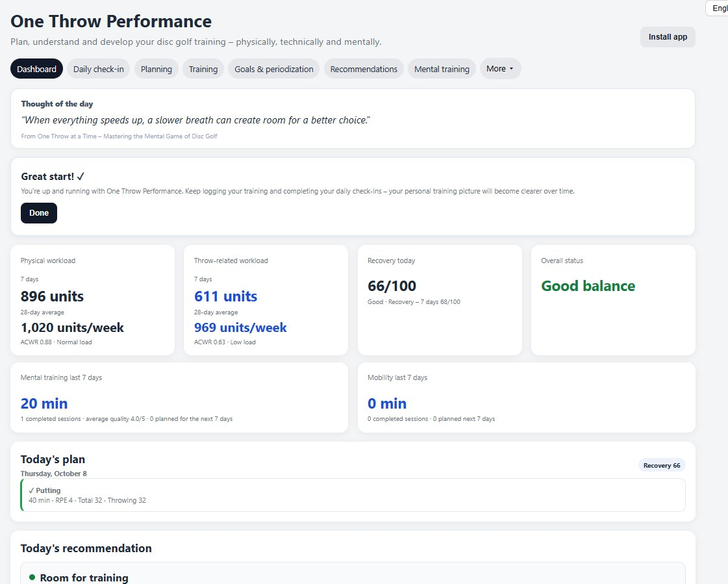Click the Thought of the day quote
This screenshot has height=584, width=728.
(195, 120)
